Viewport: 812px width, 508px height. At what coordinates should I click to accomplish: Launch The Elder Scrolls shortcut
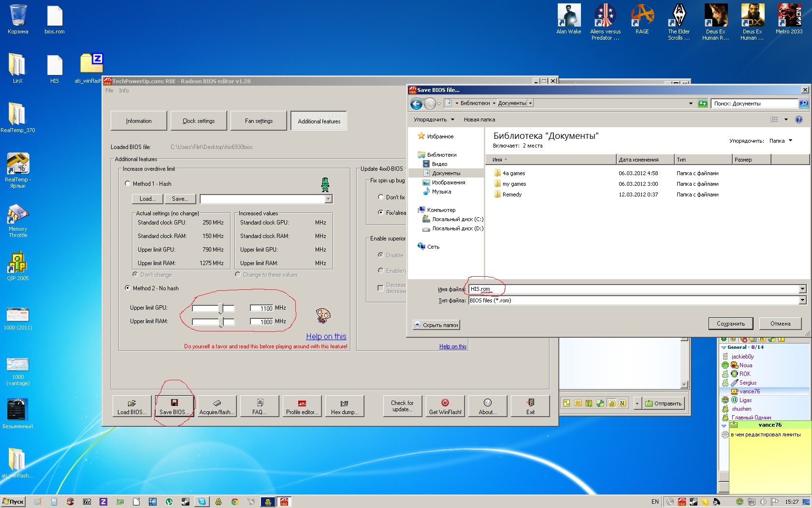point(679,22)
